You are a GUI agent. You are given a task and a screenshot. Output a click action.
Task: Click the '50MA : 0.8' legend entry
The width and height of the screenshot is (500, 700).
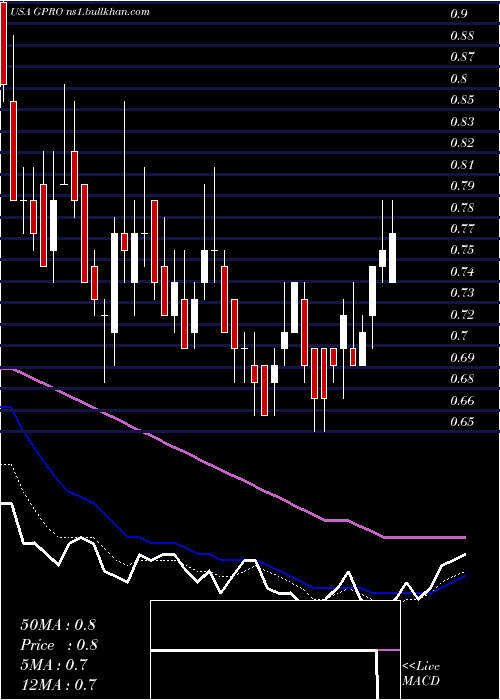(58, 625)
